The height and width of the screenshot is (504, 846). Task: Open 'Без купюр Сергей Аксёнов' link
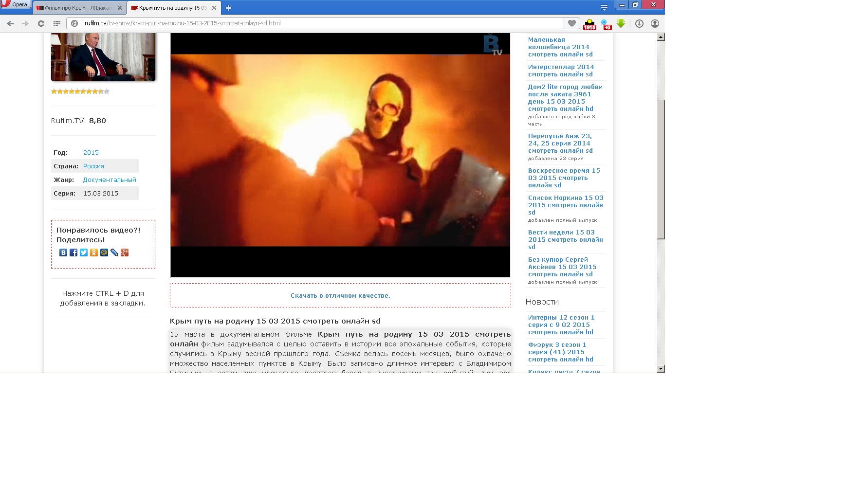[x=562, y=267]
